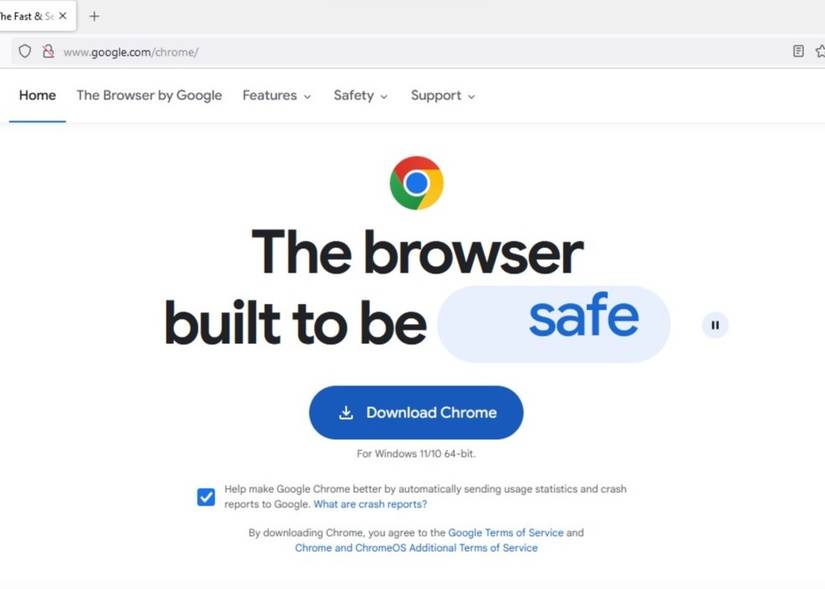Close the current browser tab
The image size is (825, 589).
click(63, 16)
